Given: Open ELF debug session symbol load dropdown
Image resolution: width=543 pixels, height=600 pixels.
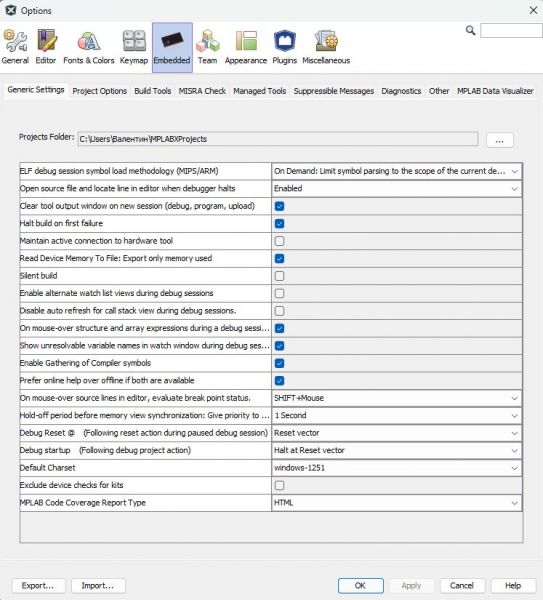Looking at the screenshot, I should 396,171.
